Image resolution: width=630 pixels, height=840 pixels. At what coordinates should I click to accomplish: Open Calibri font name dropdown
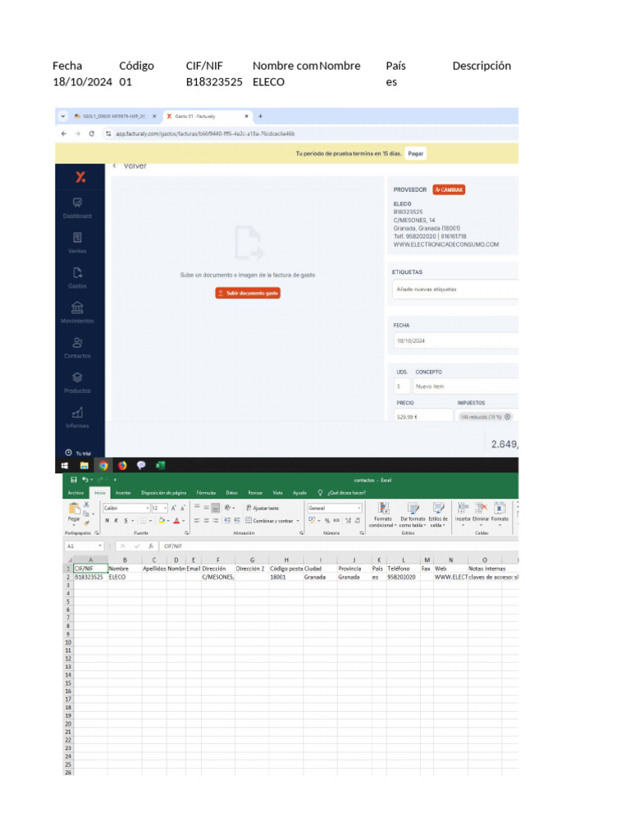click(148, 508)
